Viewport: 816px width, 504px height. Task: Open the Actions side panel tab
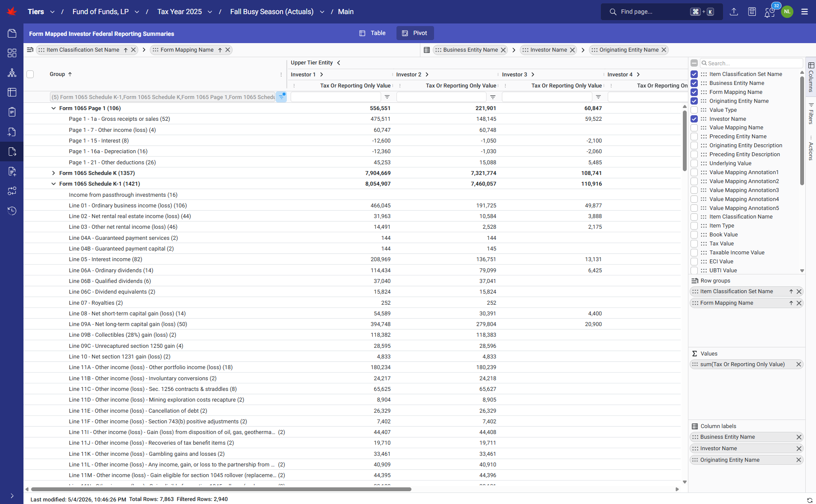click(x=811, y=149)
